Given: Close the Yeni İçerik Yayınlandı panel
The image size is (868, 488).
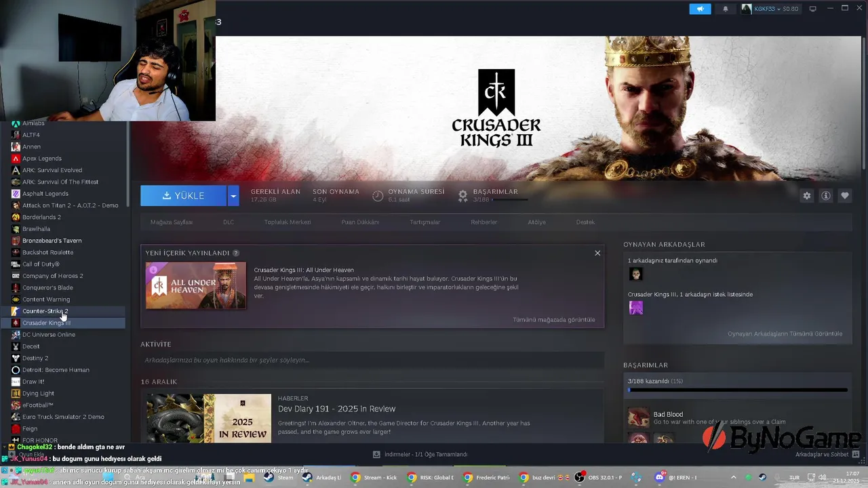Looking at the screenshot, I should pos(597,253).
